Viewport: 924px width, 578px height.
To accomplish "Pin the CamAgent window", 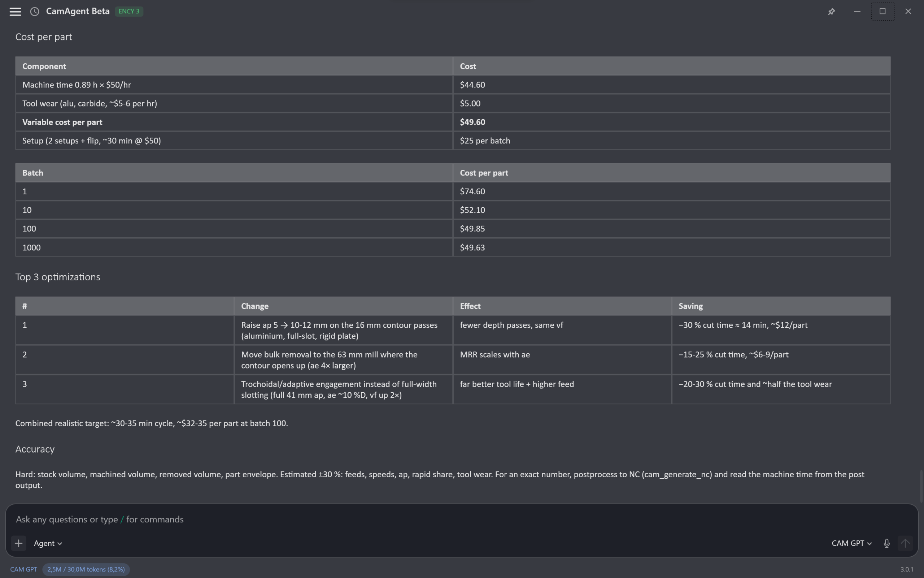I will coord(831,12).
